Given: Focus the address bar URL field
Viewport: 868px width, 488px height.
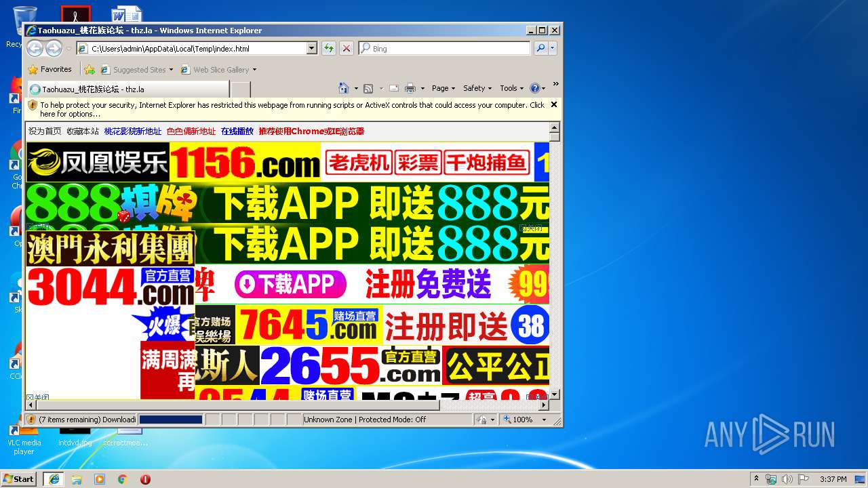Looking at the screenshot, I should [x=197, y=48].
